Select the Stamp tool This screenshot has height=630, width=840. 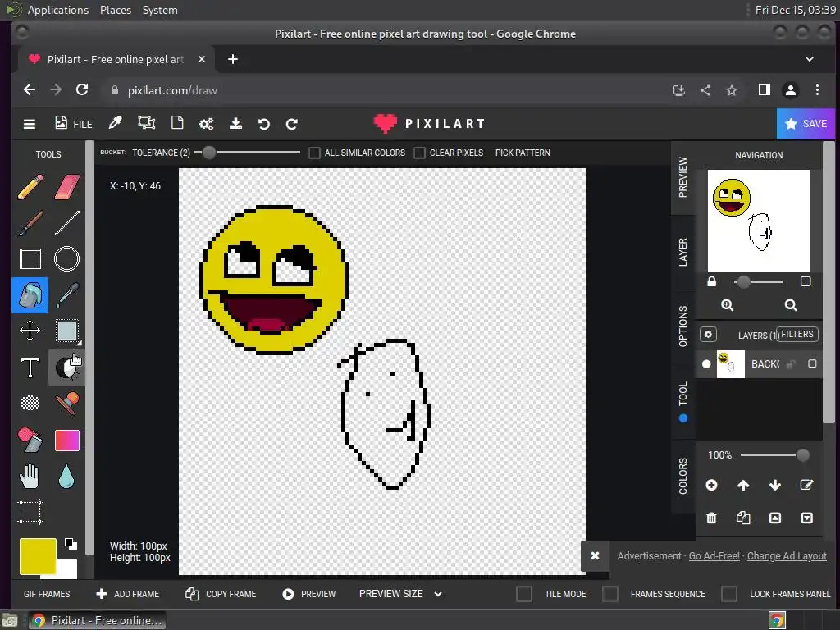(67, 404)
